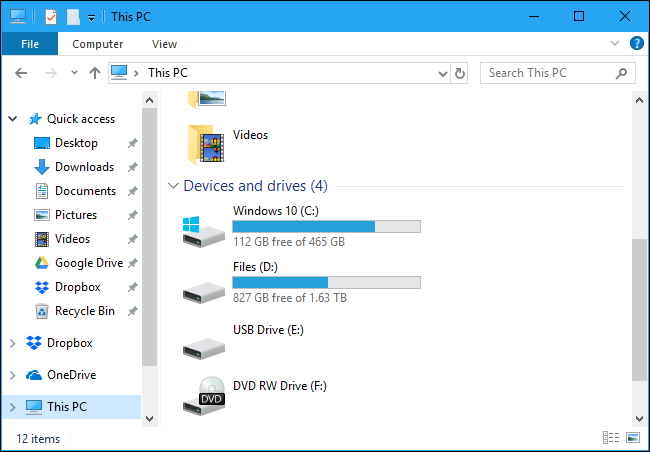Open the Computer ribbon tab

(97, 44)
